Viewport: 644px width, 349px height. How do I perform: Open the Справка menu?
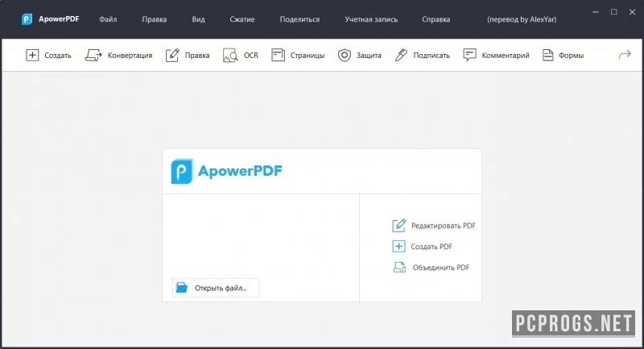pos(436,19)
